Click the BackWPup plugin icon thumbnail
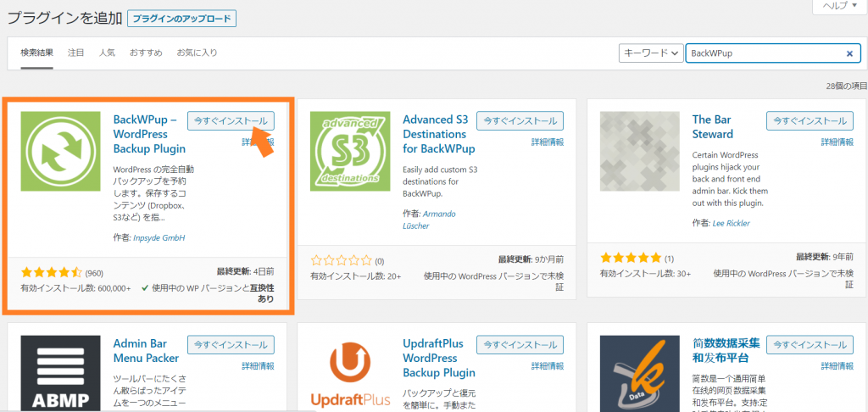This screenshot has width=868, height=412. tap(60, 151)
